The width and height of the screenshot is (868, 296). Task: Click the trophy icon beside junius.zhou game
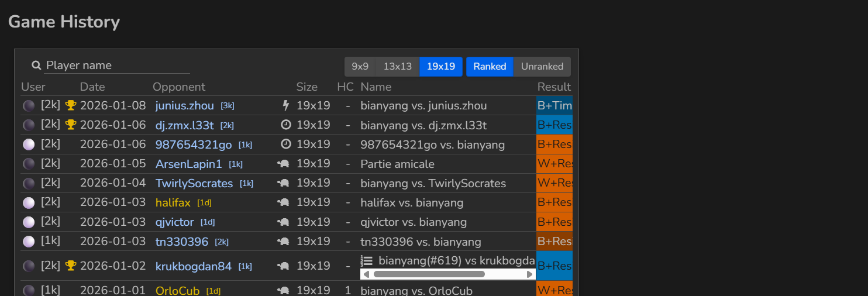71,105
